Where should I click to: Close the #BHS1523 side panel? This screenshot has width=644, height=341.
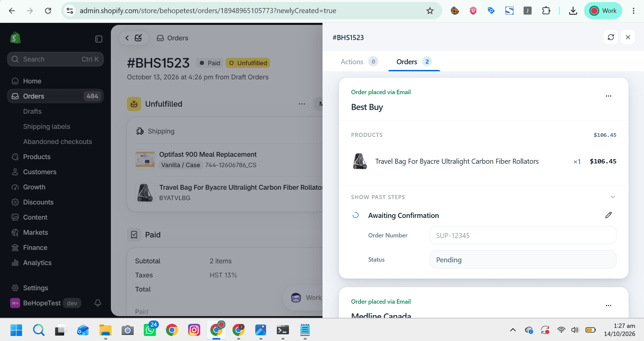pos(628,37)
